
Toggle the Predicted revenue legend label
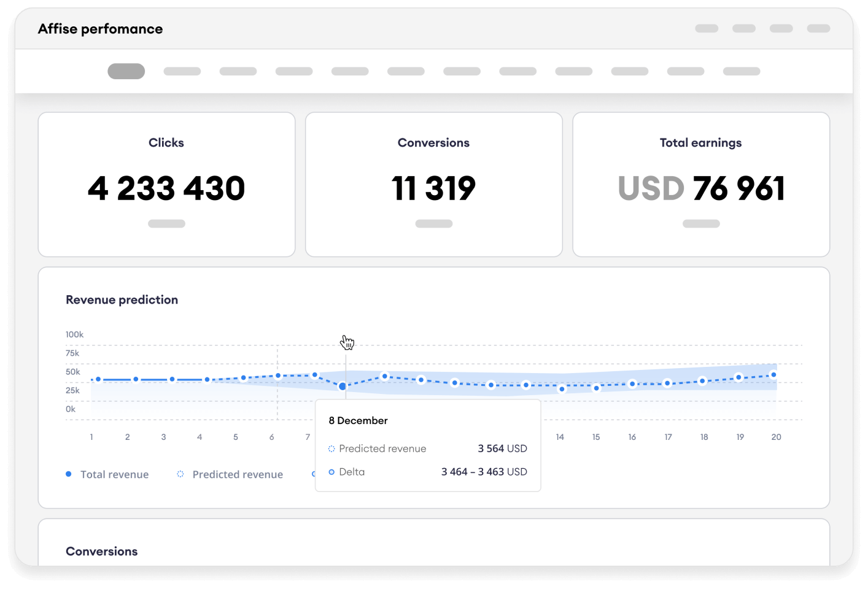pos(238,474)
